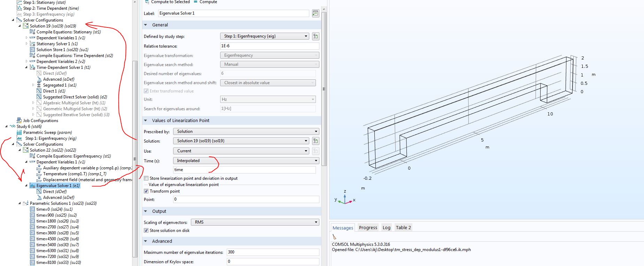644x266 pixels.
Task: Switch to the Progress tab
Action: click(368, 228)
